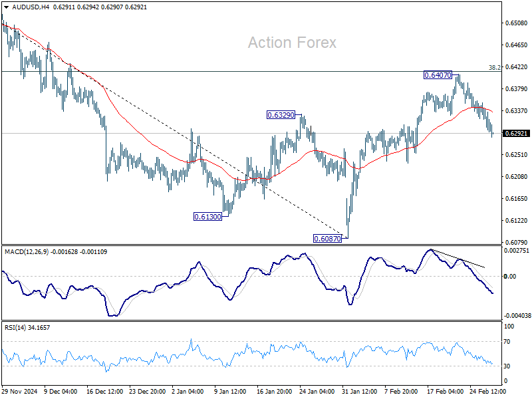Click the MACD(12,26,9) indicator label

pyautogui.click(x=27, y=252)
